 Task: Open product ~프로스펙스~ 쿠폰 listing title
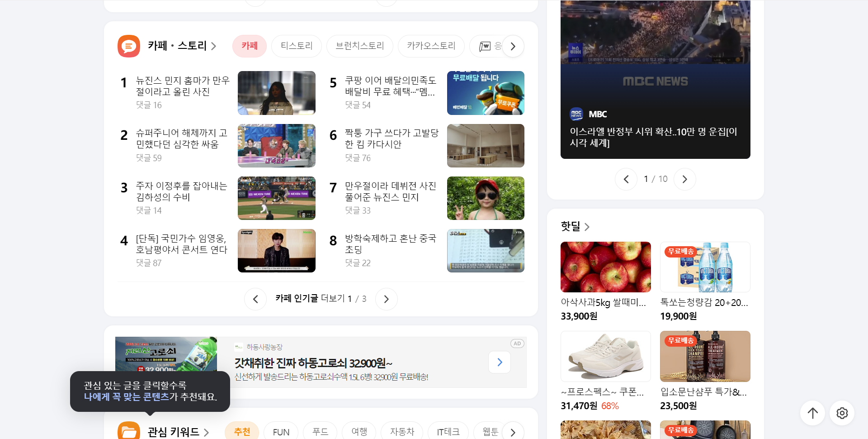coord(602,392)
